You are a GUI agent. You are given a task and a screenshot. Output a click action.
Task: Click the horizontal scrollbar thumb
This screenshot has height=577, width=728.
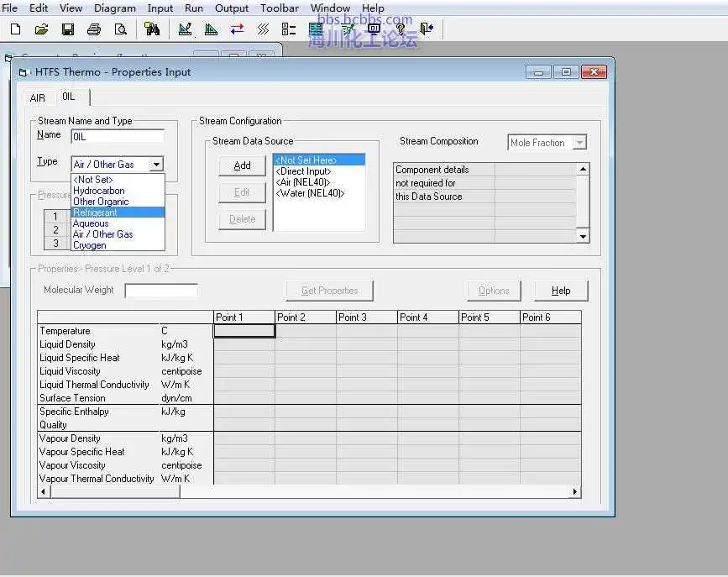(x=115, y=491)
